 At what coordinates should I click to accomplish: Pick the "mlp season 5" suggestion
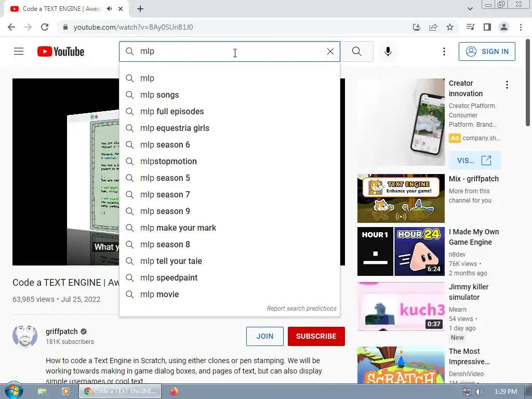[229, 178]
